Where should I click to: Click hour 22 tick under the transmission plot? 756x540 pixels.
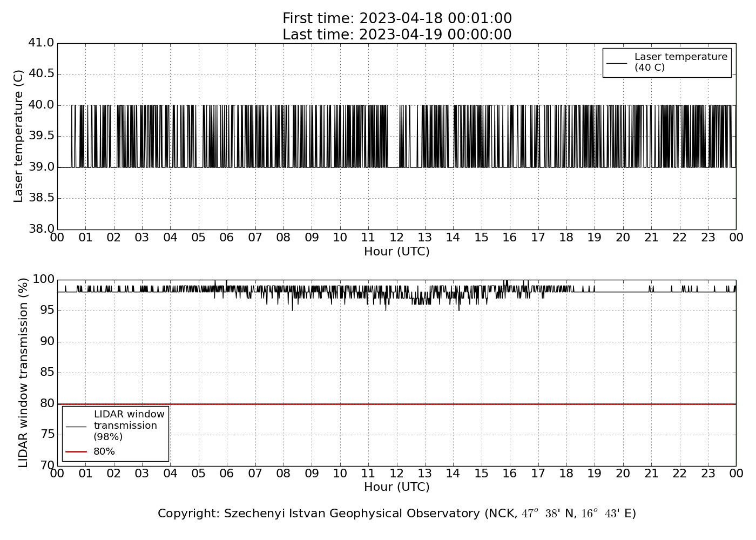click(x=679, y=474)
